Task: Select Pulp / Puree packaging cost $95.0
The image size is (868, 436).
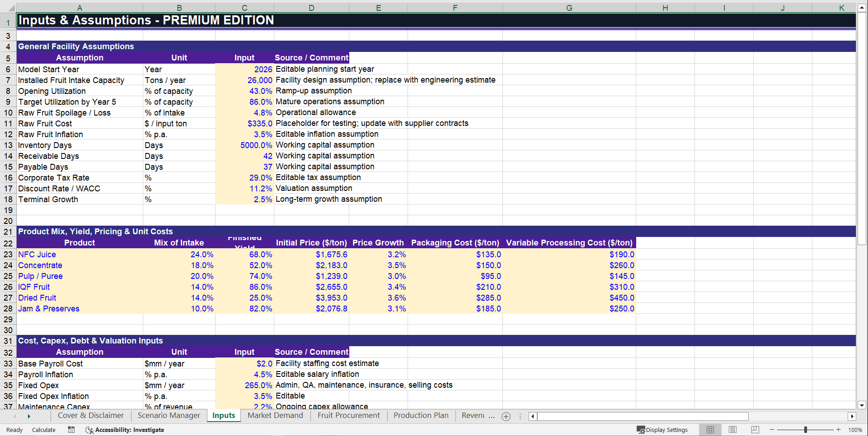Action: [455, 276]
